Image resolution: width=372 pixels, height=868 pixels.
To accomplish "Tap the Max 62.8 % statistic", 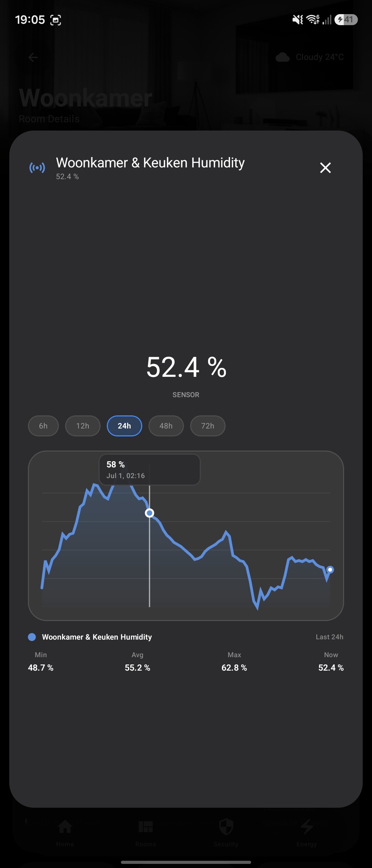I will (234, 662).
